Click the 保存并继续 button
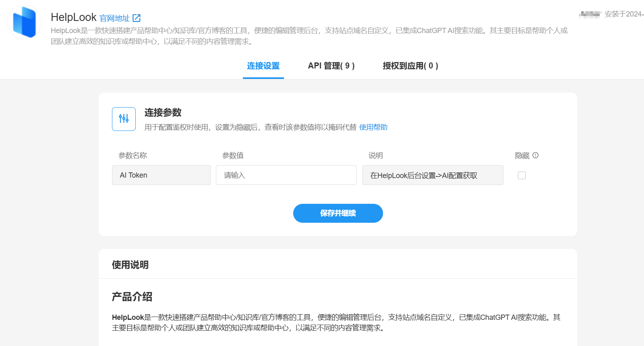 pos(338,213)
